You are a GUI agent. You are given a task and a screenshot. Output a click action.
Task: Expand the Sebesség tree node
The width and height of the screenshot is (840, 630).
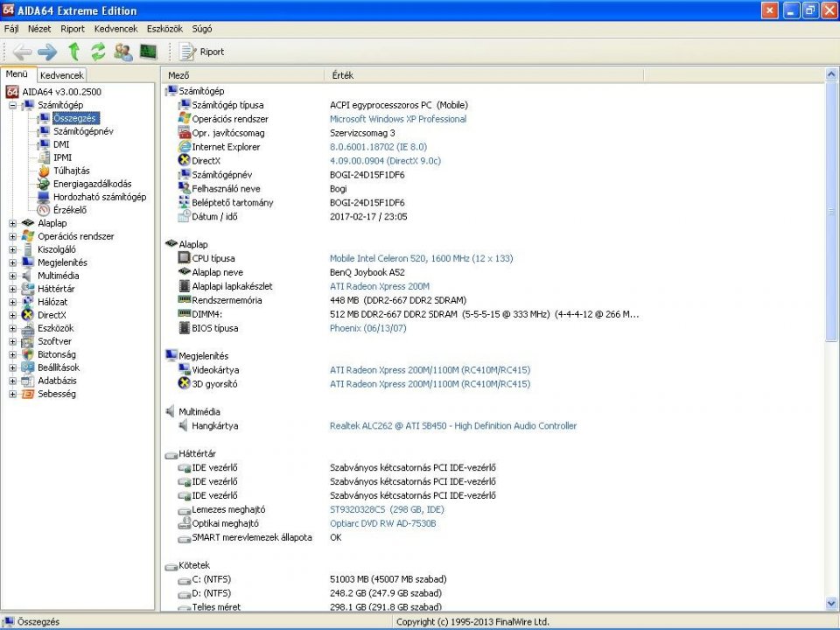[13, 395]
